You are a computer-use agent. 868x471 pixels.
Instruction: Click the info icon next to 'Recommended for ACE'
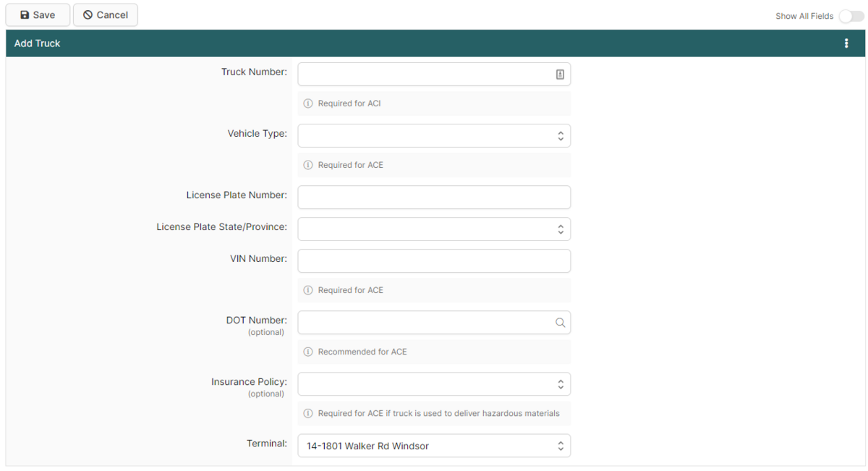tap(308, 352)
